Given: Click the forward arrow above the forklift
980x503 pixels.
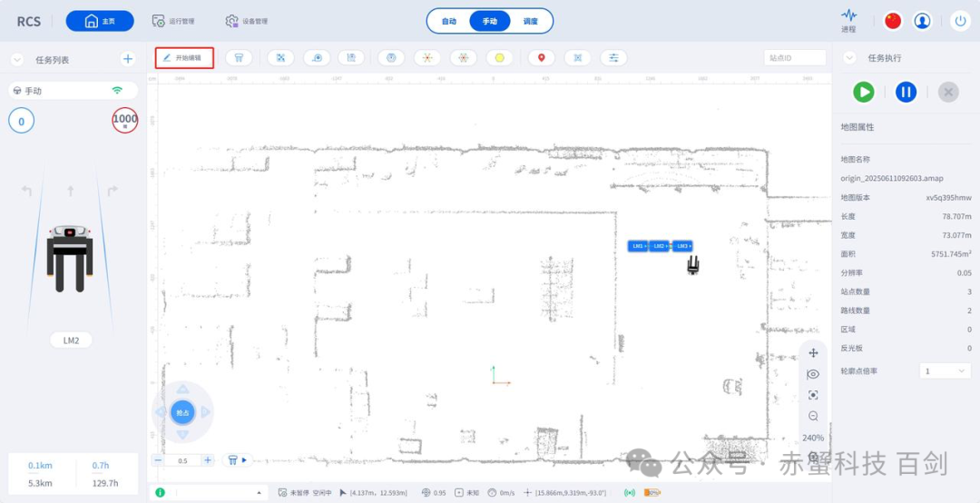Looking at the screenshot, I should coord(71,191).
